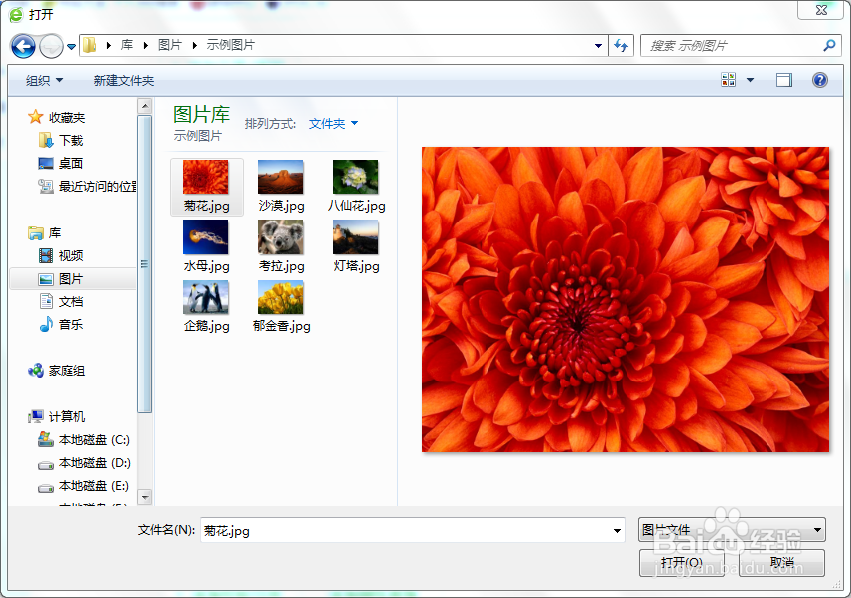Open the address bar history dropdown
The image size is (851, 598).
pyautogui.click(x=598, y=46)
